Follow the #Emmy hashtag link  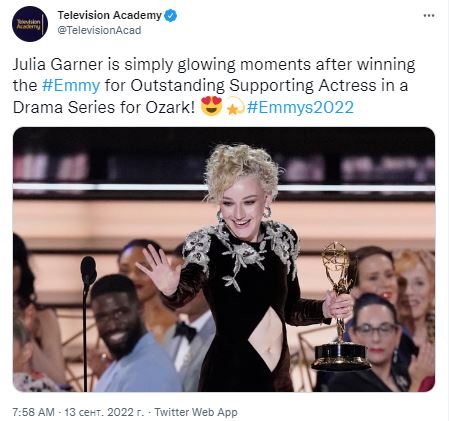click(71, 85)
